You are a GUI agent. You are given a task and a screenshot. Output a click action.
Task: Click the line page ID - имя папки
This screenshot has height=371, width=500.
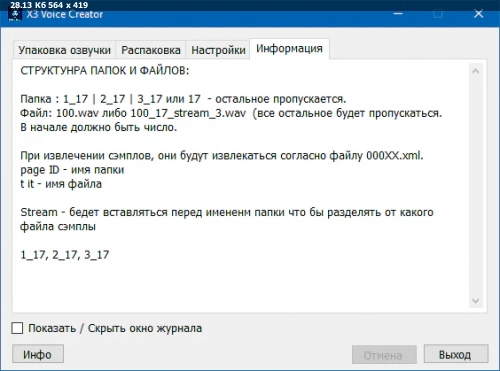[72, 170]
